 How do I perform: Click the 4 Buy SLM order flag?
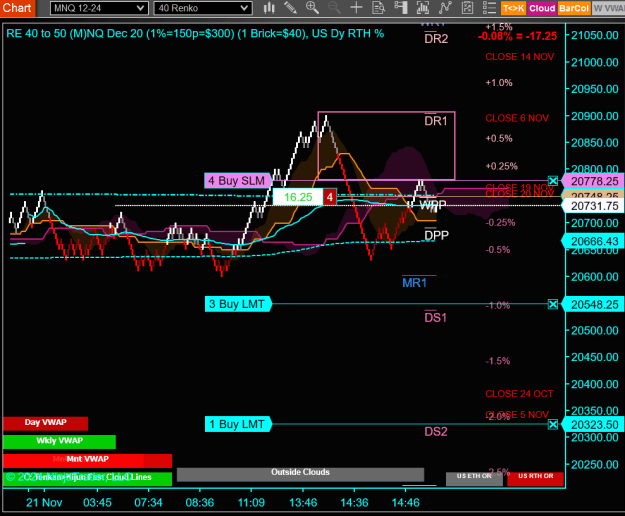point(238,181)
